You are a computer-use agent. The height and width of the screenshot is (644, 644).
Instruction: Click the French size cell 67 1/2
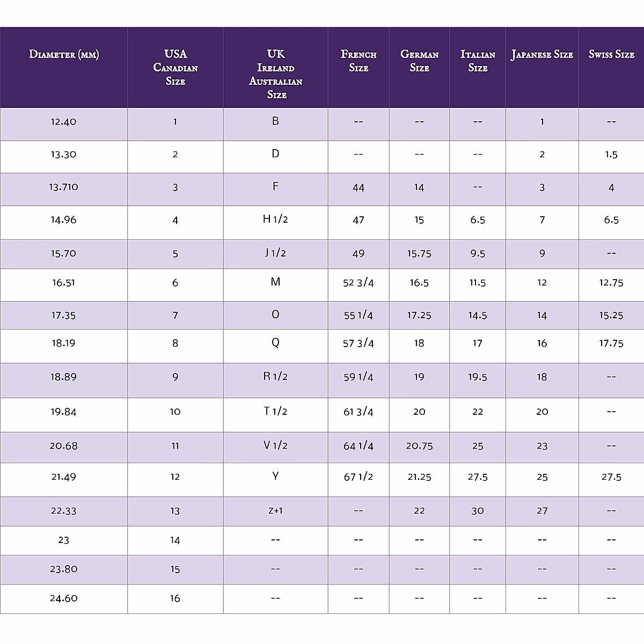tap(358, 477)
